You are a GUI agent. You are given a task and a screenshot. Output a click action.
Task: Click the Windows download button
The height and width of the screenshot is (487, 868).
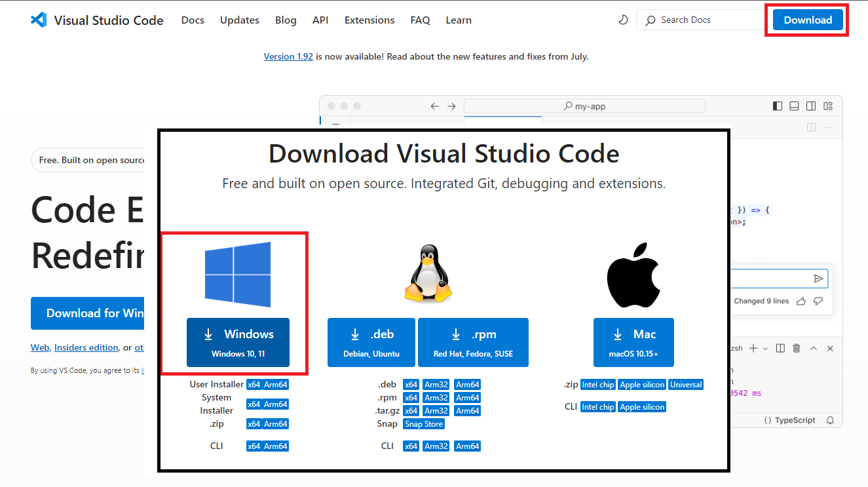click(238, 342)
